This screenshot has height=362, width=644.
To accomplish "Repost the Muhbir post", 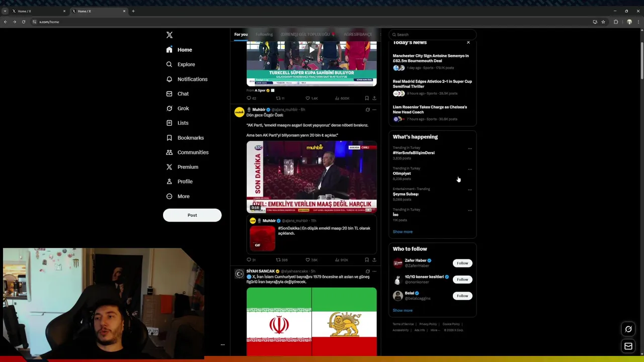I will pyautogui.click(x=281, y=260).
